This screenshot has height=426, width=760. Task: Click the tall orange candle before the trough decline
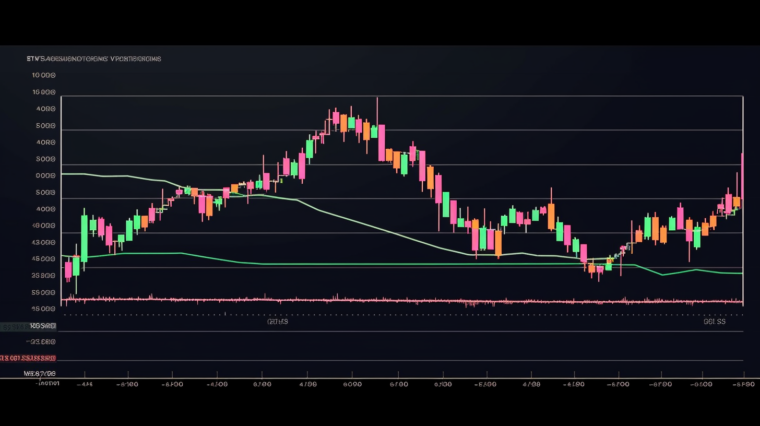[x=551, y=215]
